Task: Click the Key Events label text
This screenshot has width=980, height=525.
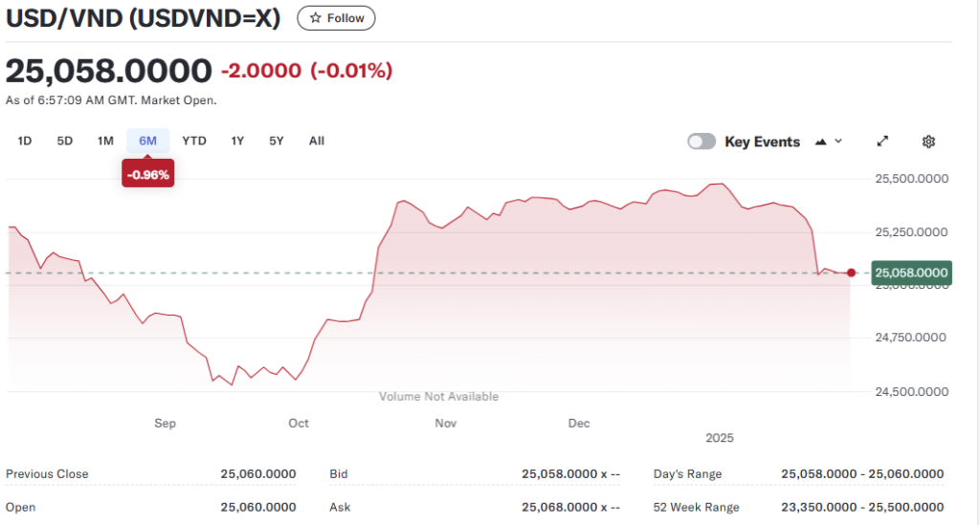Action: point(762,142)
